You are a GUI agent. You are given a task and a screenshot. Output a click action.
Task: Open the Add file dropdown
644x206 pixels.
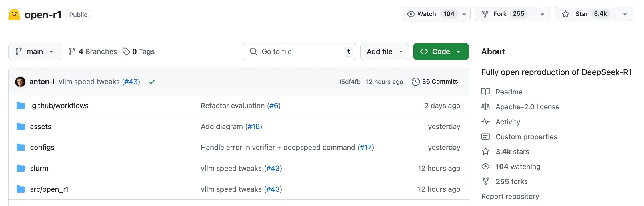click(x=385, y=51)
